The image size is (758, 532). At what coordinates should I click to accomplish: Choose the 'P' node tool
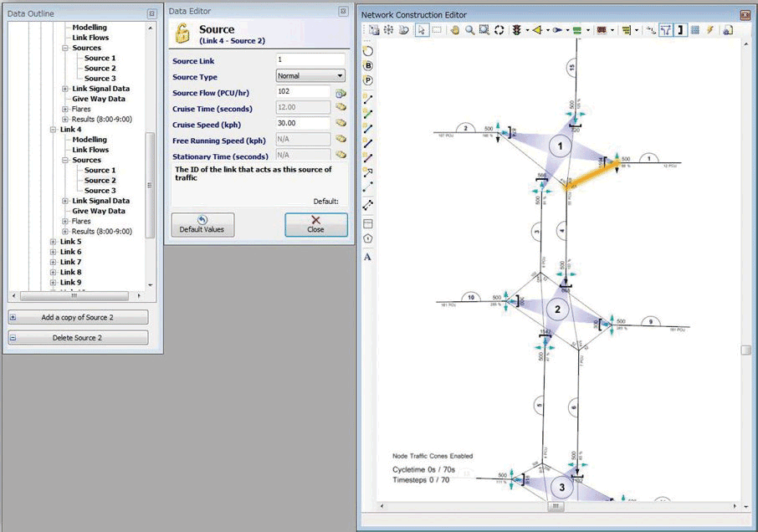coord(368,80)
